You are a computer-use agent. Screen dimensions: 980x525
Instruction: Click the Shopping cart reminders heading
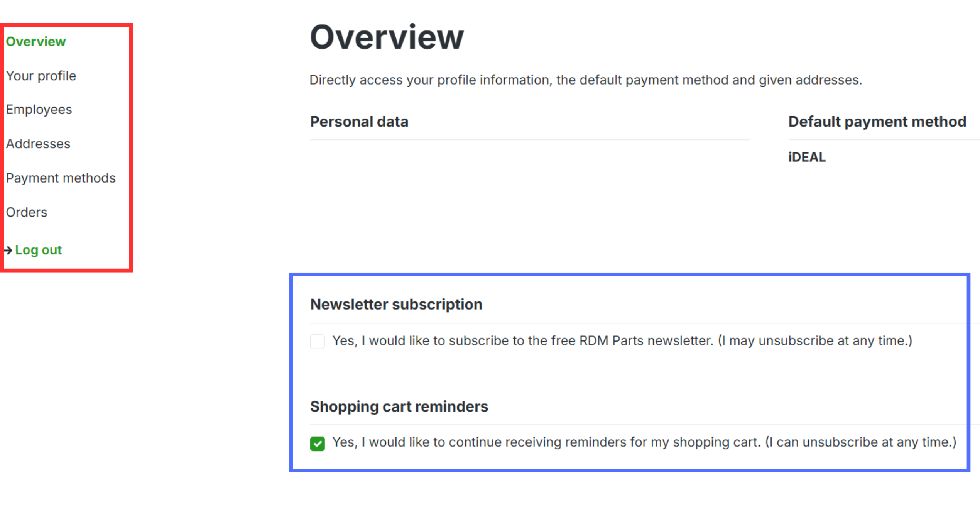click(399, 407)
